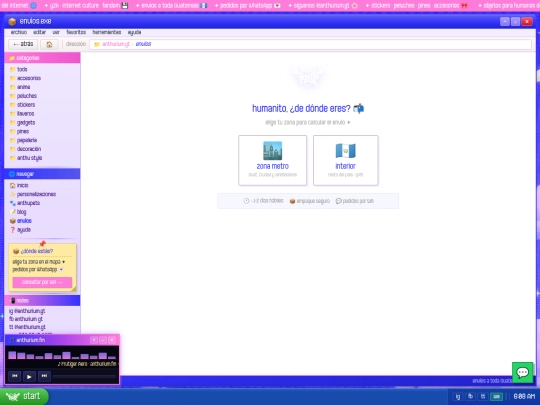Click the address bar field

310,44
